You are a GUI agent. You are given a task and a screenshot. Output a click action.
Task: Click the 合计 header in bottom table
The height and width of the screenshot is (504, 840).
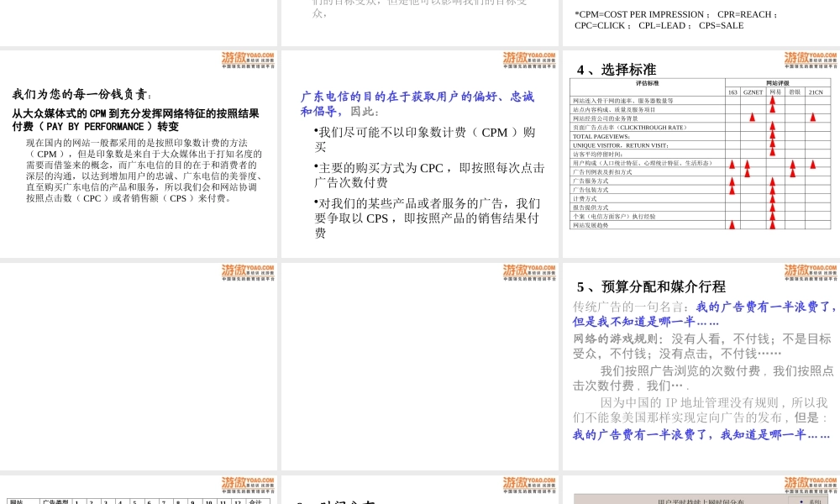click(x=255, y=501)
